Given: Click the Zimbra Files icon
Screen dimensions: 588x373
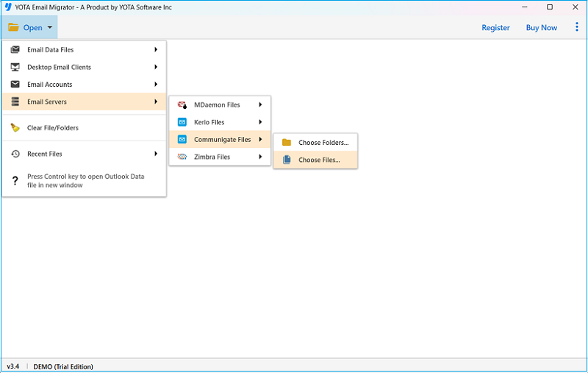Looking at the screenshot, I should [x=182, y=157].
